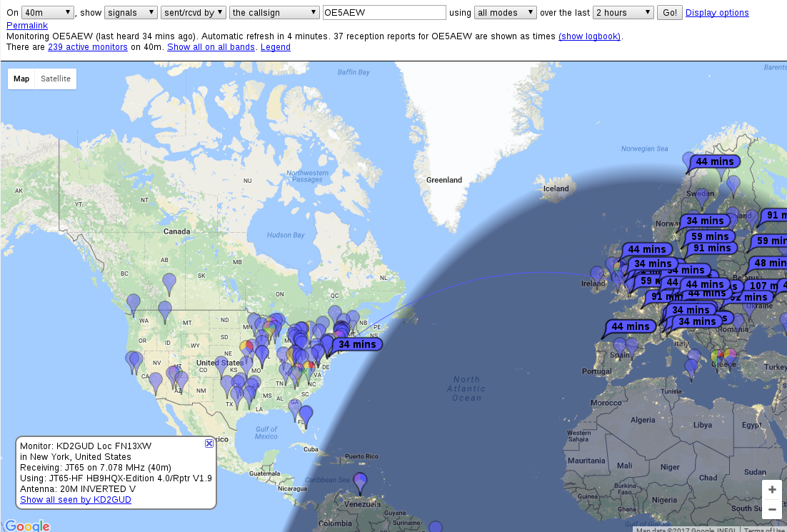This screenshot has height=532, width=787.
Task: Open the sent/rcvd by dropdown
Action: click(x=194, y=12)
